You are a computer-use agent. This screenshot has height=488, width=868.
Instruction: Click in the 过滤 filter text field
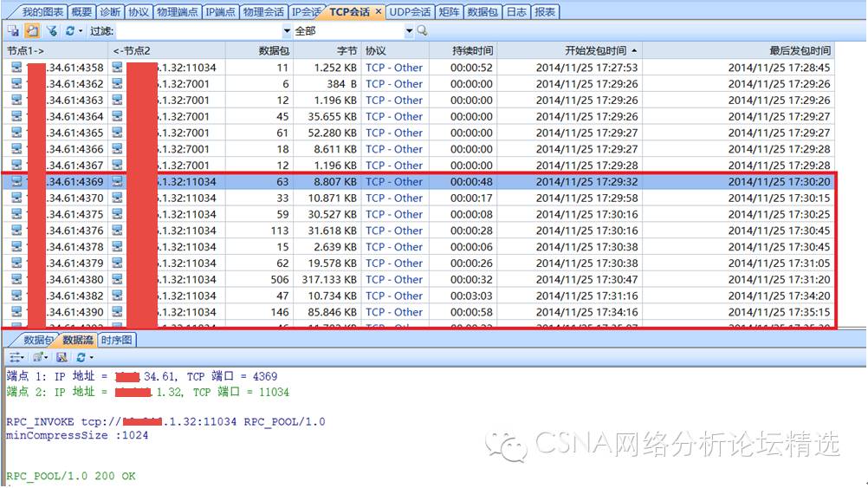198,30
